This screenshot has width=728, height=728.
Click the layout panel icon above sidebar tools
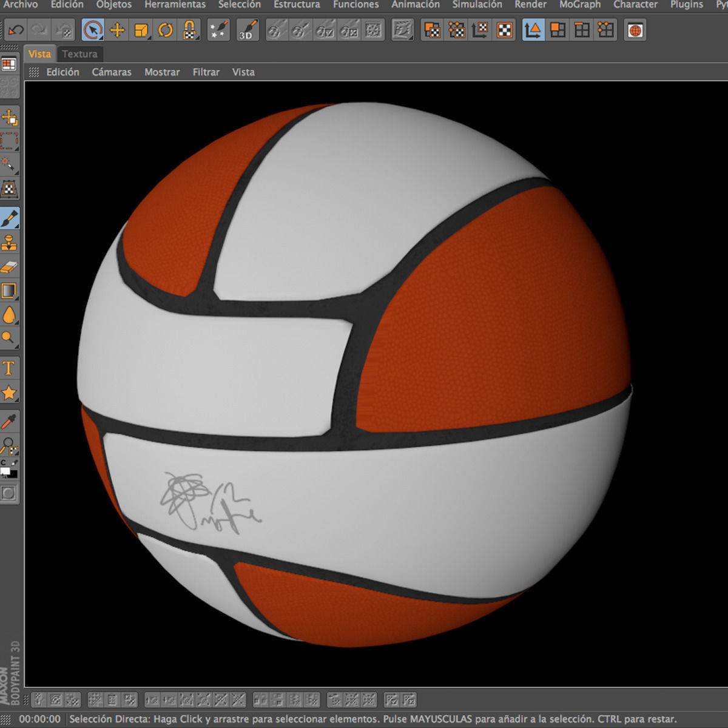pyautogui.click(x=9, y=64)
